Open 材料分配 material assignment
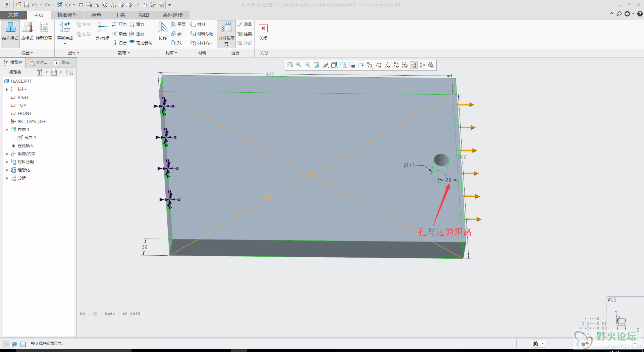This screenshot has height=352, width=644. (202, 34)
